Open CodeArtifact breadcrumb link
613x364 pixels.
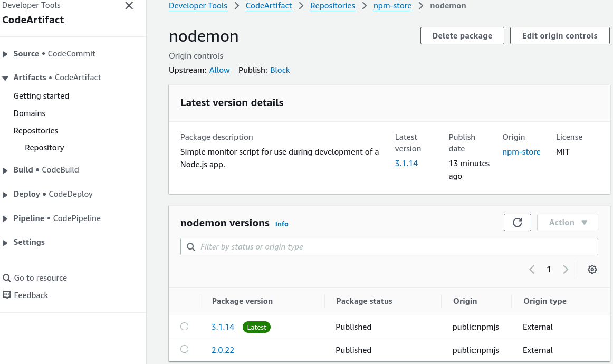(269, 6)
